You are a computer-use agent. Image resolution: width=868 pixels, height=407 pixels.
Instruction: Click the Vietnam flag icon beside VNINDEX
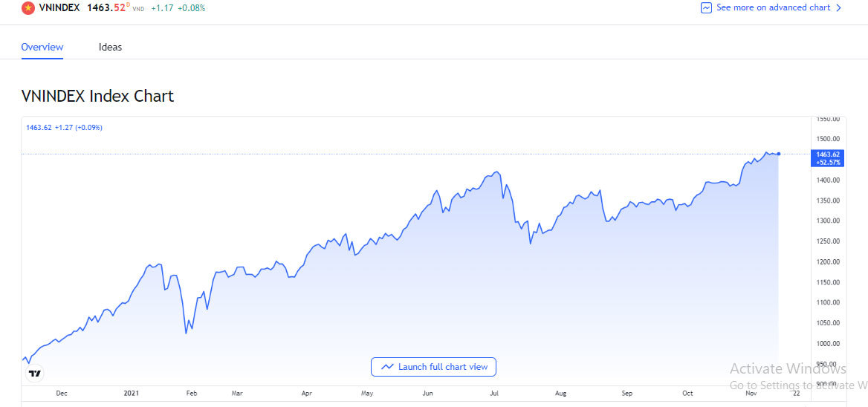click(x=27, y=8)
